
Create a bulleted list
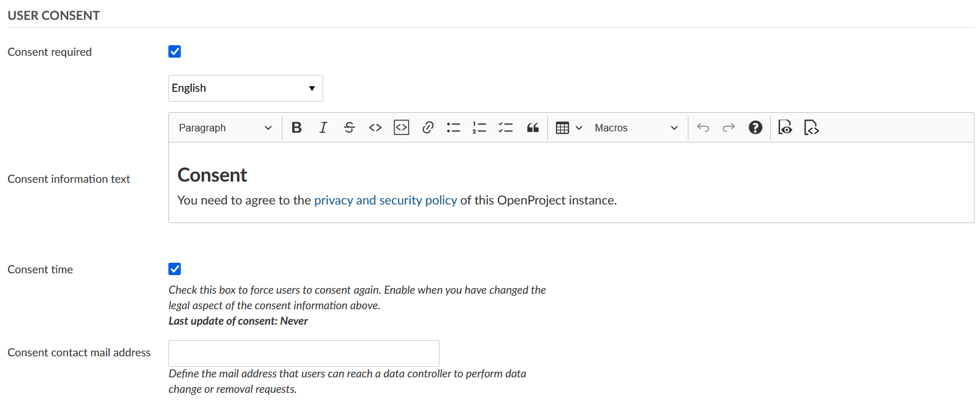[x=454, y=128]
